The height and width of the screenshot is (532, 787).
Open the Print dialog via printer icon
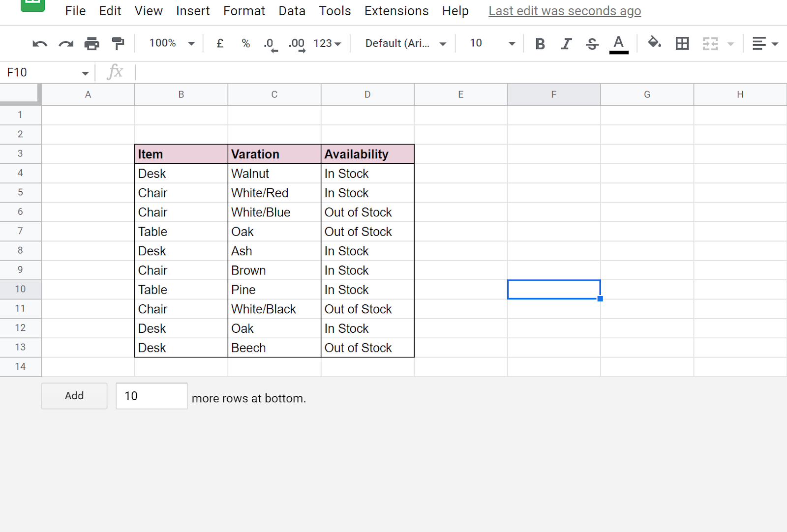pos(91,43)
